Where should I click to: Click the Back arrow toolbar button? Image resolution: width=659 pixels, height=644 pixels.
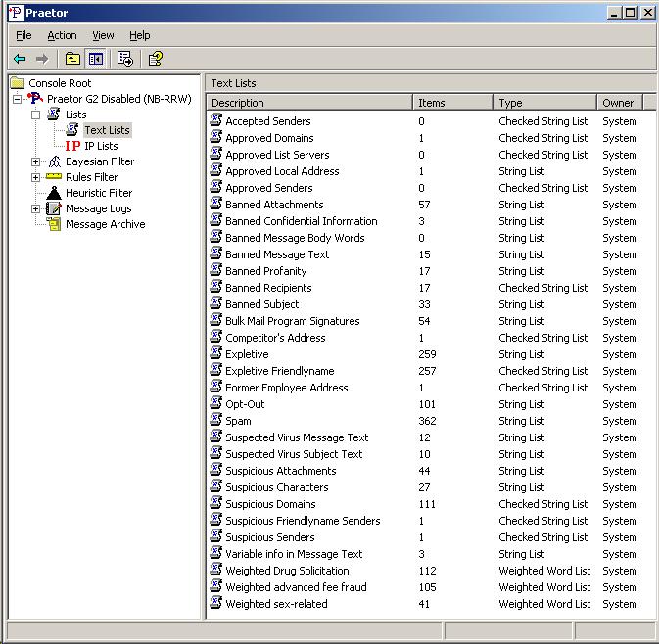pyautogui.click(x=20, y=59)
